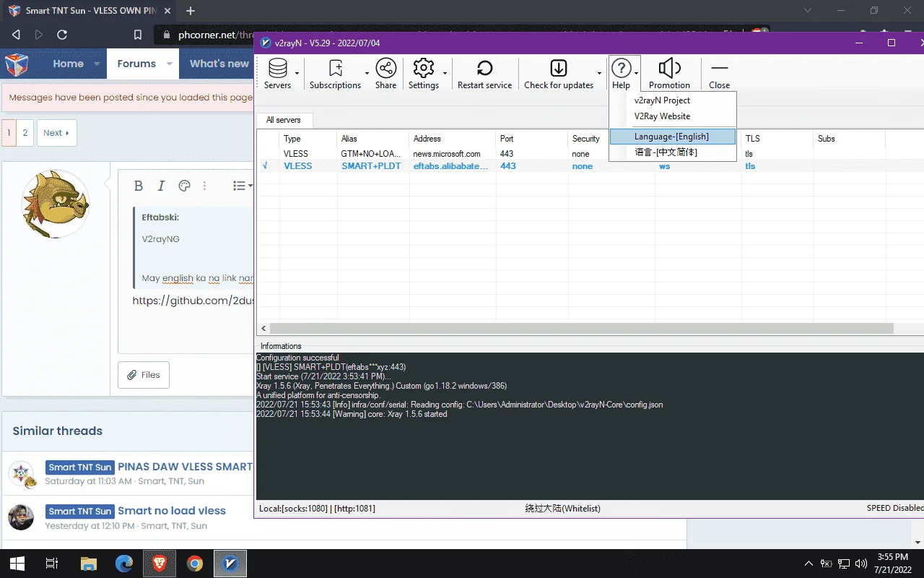The width and height of the screenshot is (924, 578).
Task: Bookmark this page in the browser
Action: [138, 35]
